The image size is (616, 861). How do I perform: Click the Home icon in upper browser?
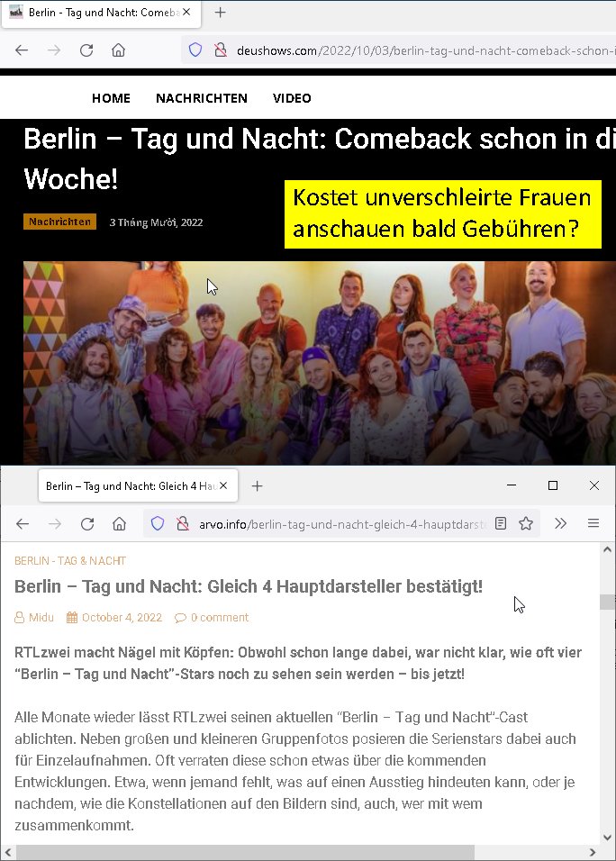coord(118,50)
